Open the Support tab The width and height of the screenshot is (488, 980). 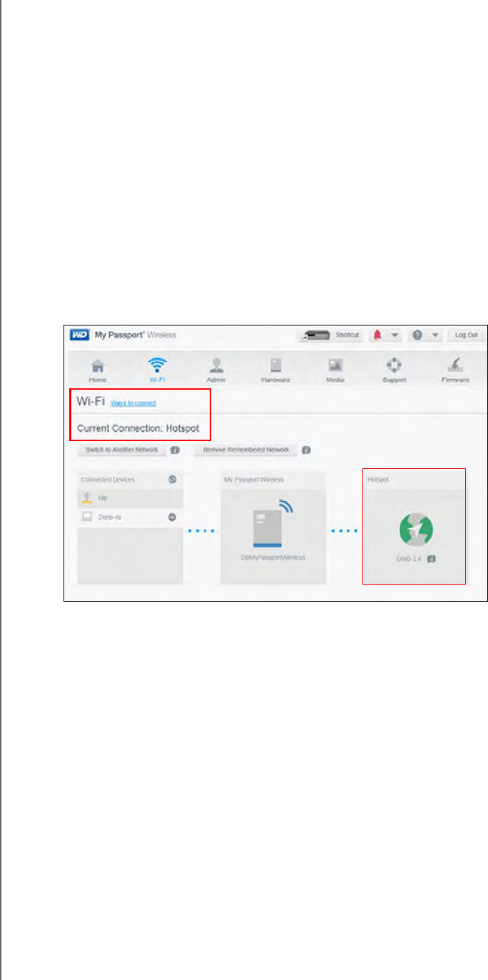394,370
